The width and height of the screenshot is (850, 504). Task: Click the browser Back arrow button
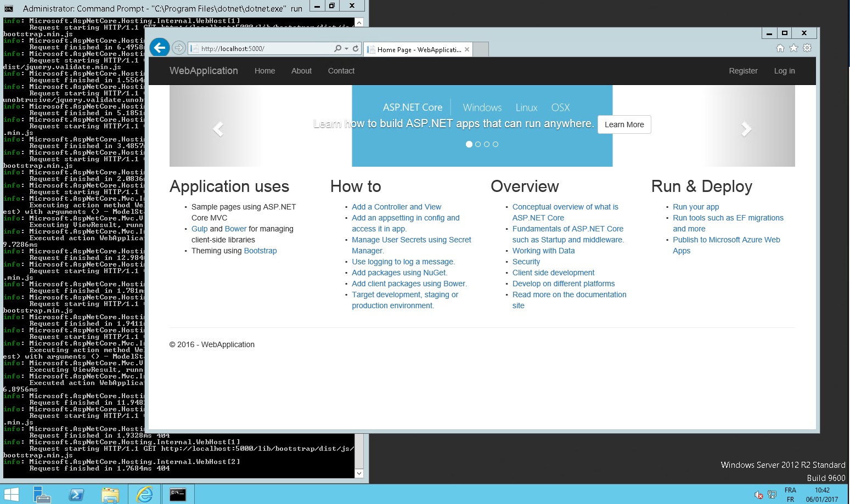(x=159, y=48)
